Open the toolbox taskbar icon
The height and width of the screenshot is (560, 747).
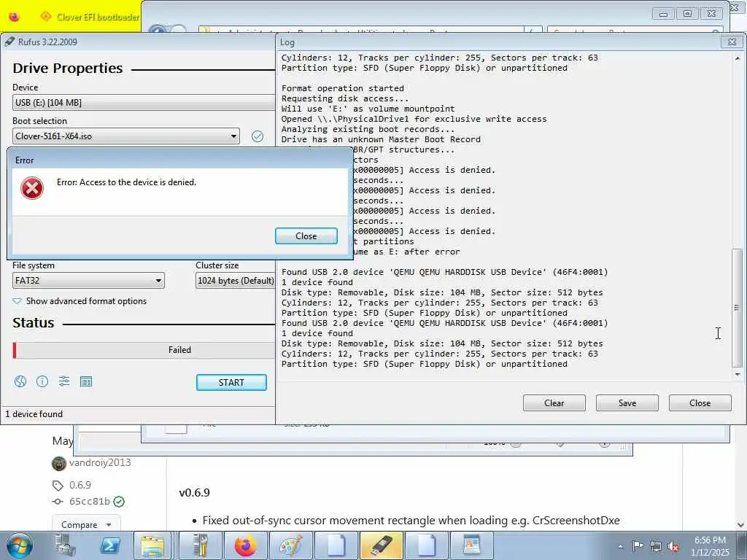200,545
